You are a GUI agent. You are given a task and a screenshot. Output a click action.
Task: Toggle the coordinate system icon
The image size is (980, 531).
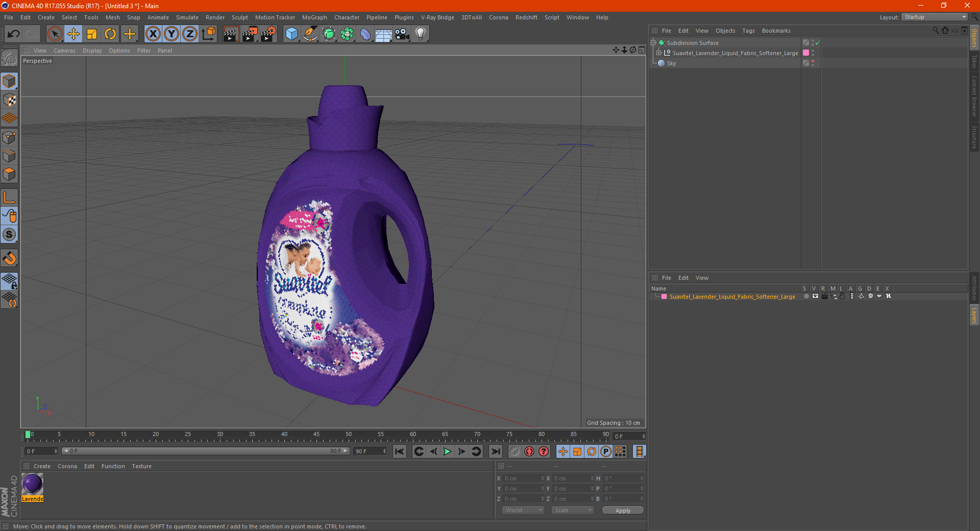coord(208,34)
